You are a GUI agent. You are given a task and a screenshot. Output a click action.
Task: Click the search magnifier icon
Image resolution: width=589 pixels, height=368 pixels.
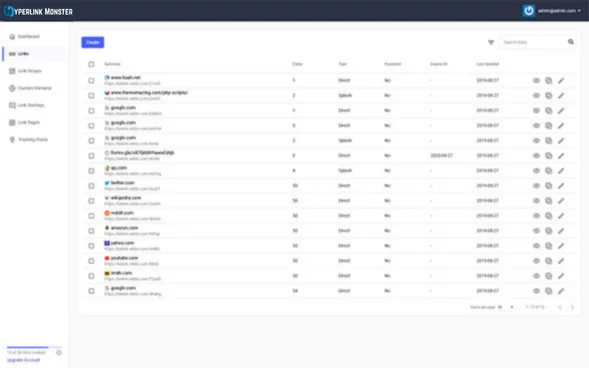click(571, 42)
